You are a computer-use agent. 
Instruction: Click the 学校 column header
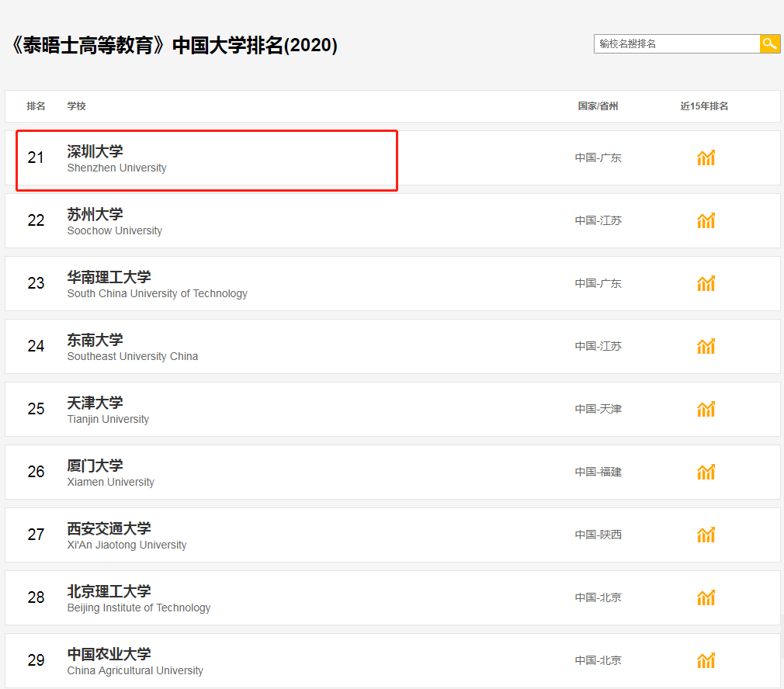pyautogui.click(x=77, y=106)
